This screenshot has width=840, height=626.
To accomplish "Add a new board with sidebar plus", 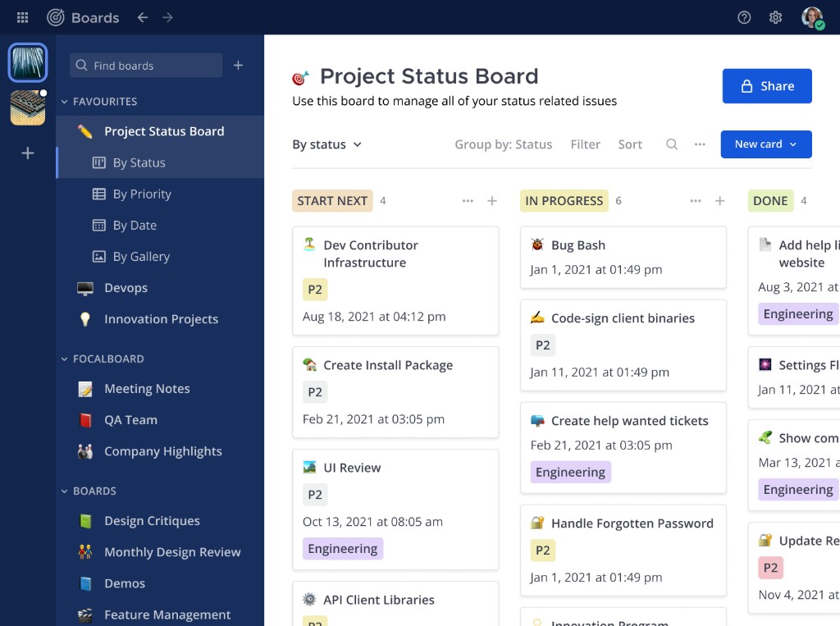I will pyautogui.click(x=239, y=66).
